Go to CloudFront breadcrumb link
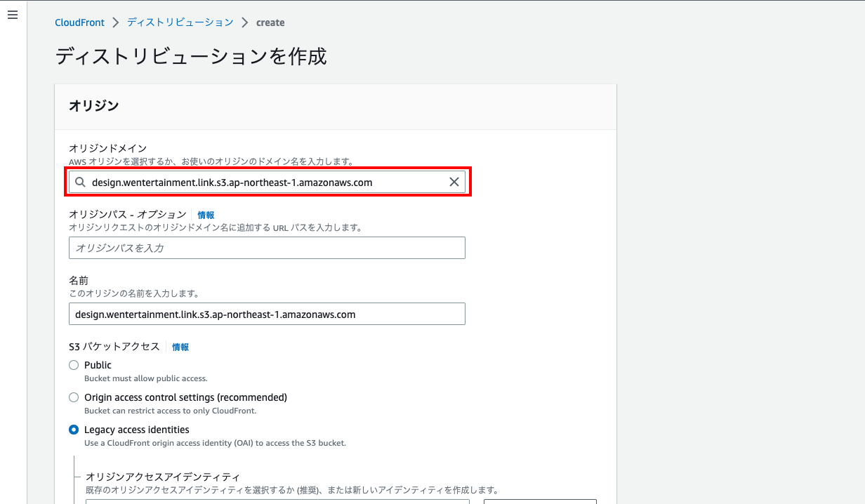 [x=79, y=22]
